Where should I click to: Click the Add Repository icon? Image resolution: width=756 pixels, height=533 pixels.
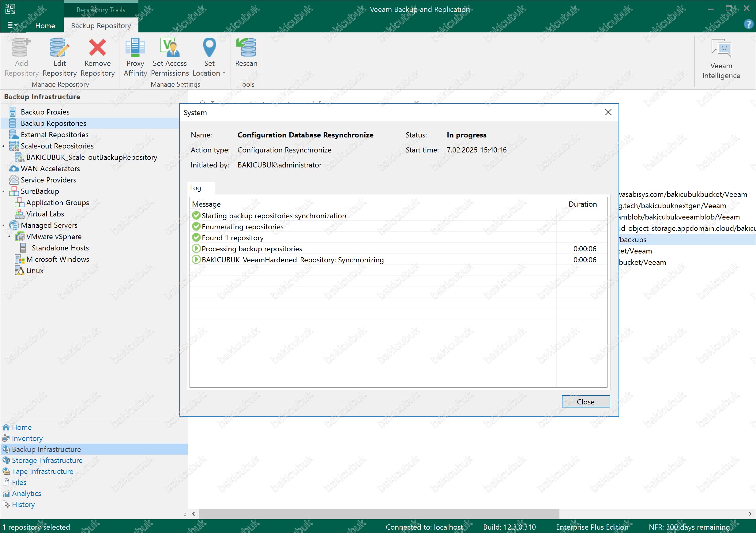(x=21, y=47)
